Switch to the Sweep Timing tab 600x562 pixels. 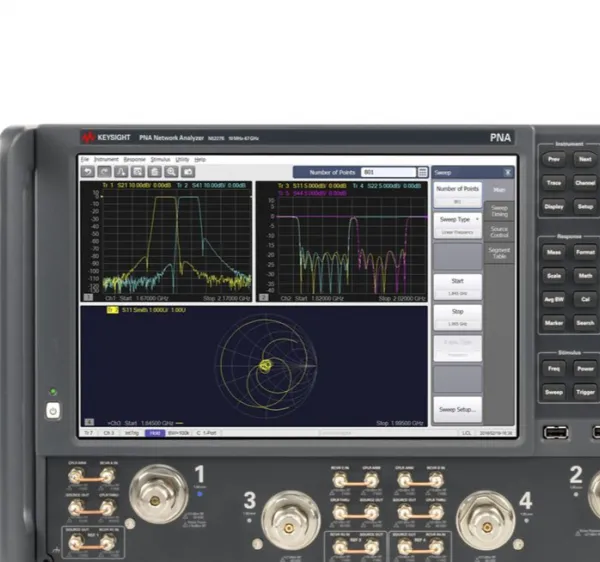(499, 211)
